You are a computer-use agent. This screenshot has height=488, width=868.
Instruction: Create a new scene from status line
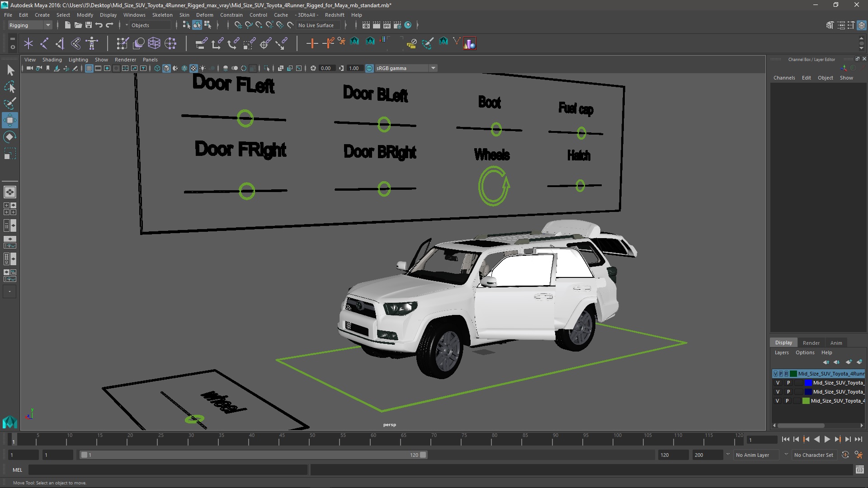pos(68,25)
